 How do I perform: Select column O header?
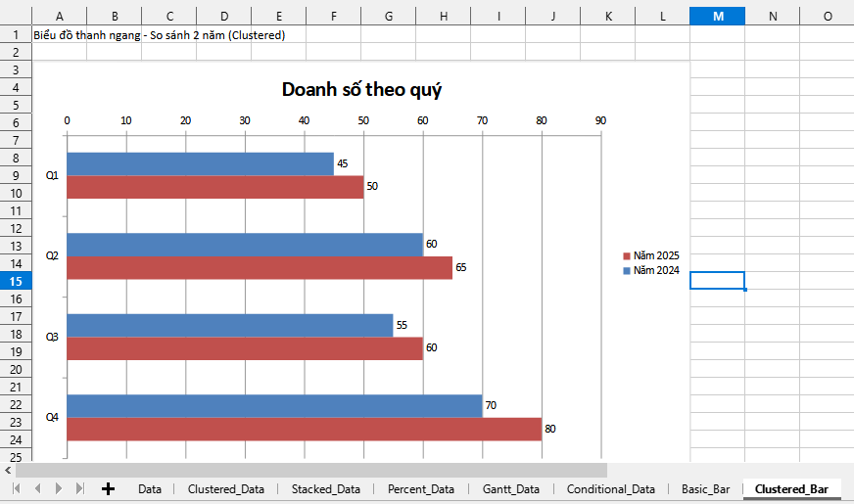pos(827,17)
